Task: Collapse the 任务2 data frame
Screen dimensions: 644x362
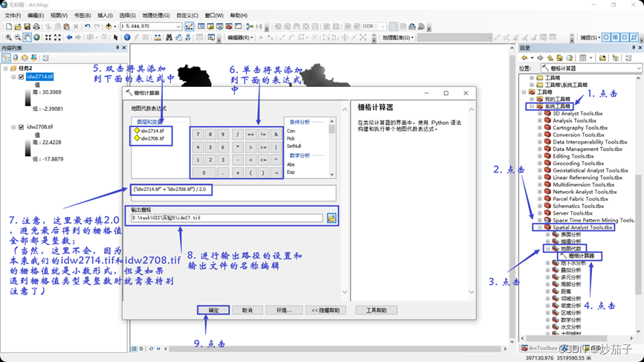Action: click(6, 68)
